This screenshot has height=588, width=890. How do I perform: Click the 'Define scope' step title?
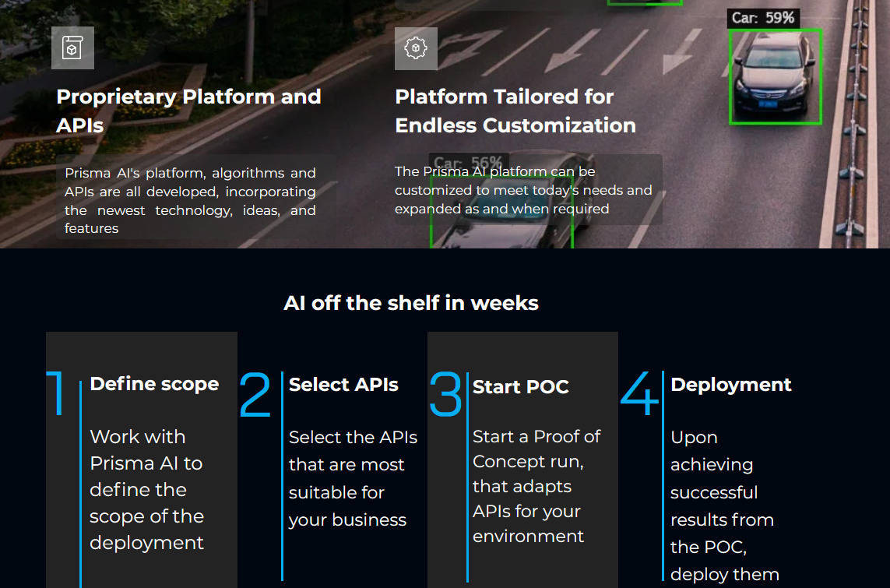pyautogui.click(x=154, y=384)
